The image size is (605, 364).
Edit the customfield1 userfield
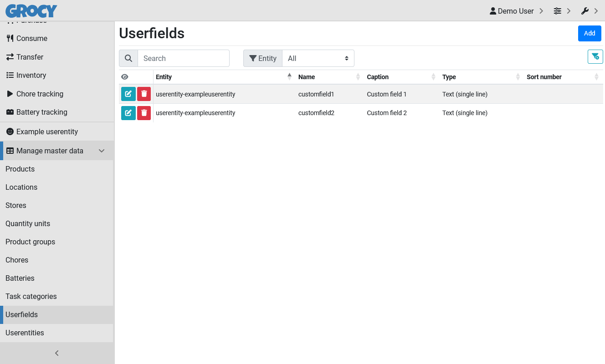click(x=128, y=94)
